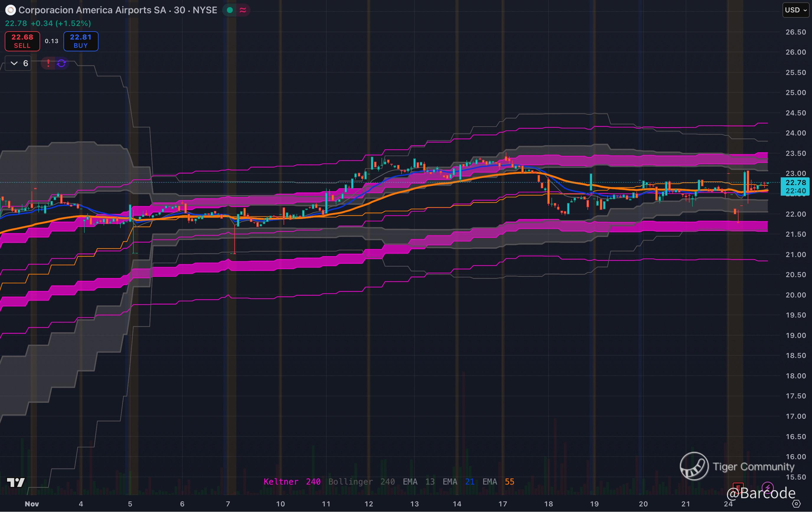This screenshot has height=512, width=812.
Task: Click the red earnings E marker
Action: pyautogui.click(x=738, y=488)
